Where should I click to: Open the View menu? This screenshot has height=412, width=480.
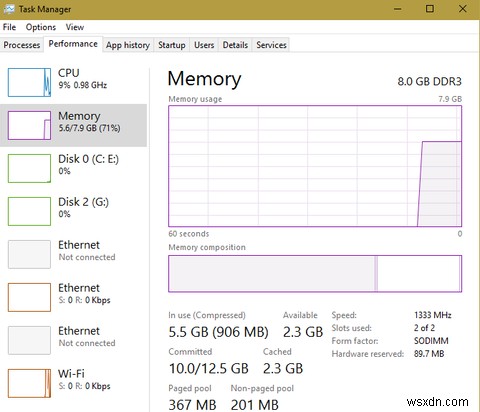click(x=75, y=27)
